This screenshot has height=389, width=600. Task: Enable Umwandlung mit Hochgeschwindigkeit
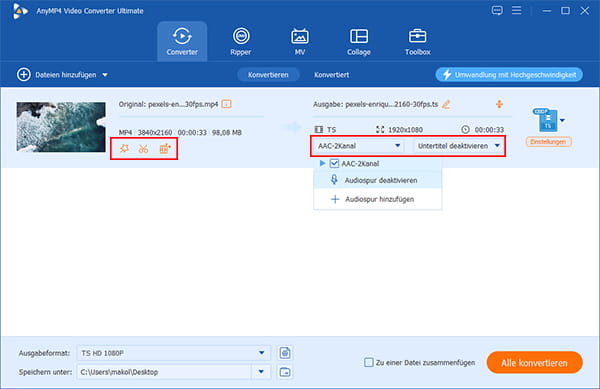tap(509, 75)
